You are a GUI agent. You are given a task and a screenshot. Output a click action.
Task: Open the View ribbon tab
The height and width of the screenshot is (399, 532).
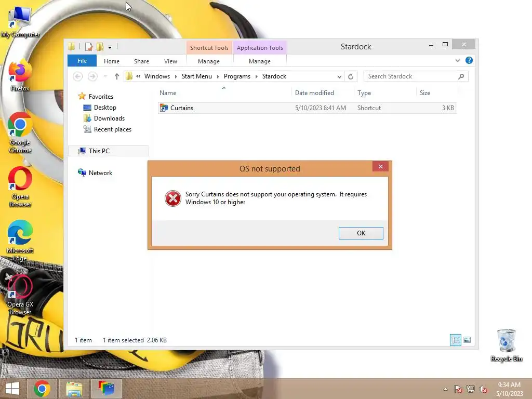170,61
